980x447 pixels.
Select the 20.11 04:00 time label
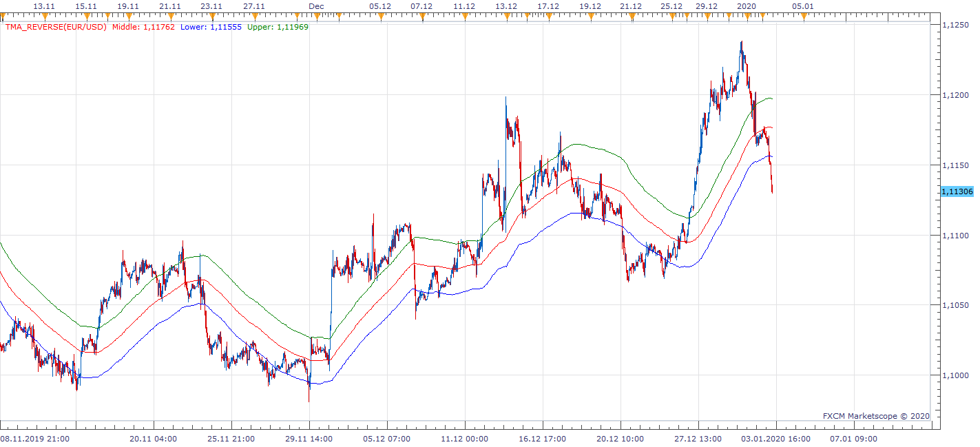click(x=153, y=438)
